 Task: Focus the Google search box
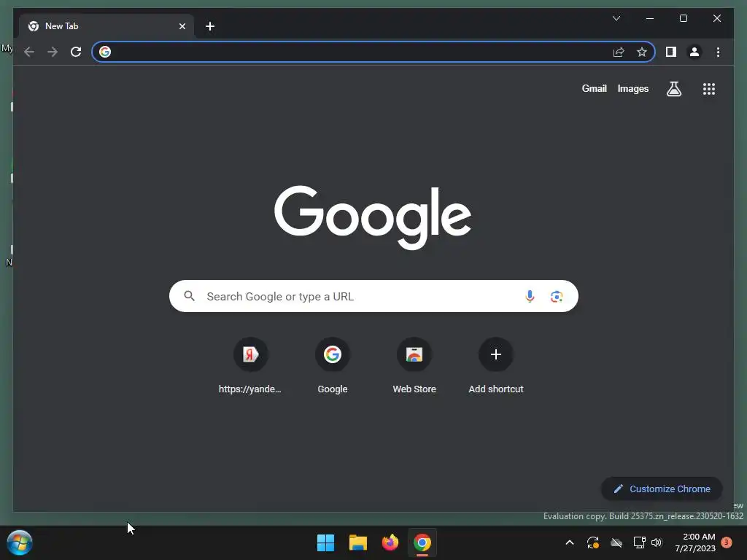coord(373,296)
